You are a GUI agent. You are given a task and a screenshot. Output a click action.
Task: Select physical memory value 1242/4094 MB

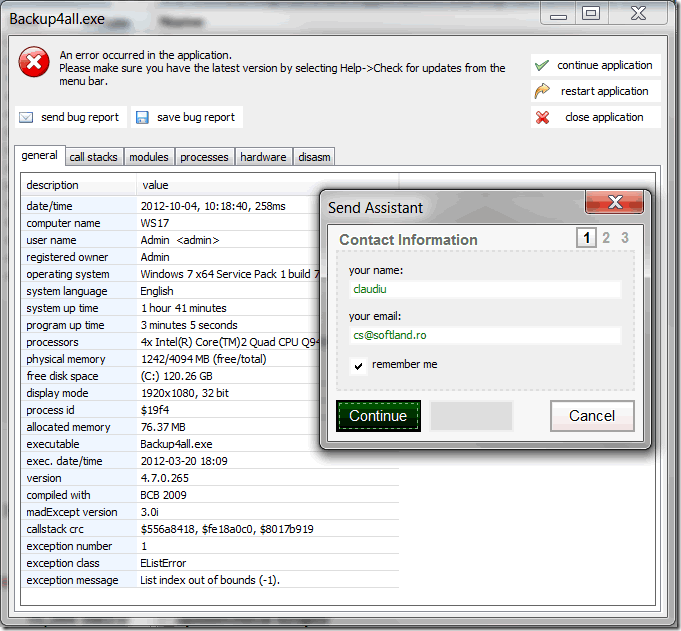(x=204, y=359)
